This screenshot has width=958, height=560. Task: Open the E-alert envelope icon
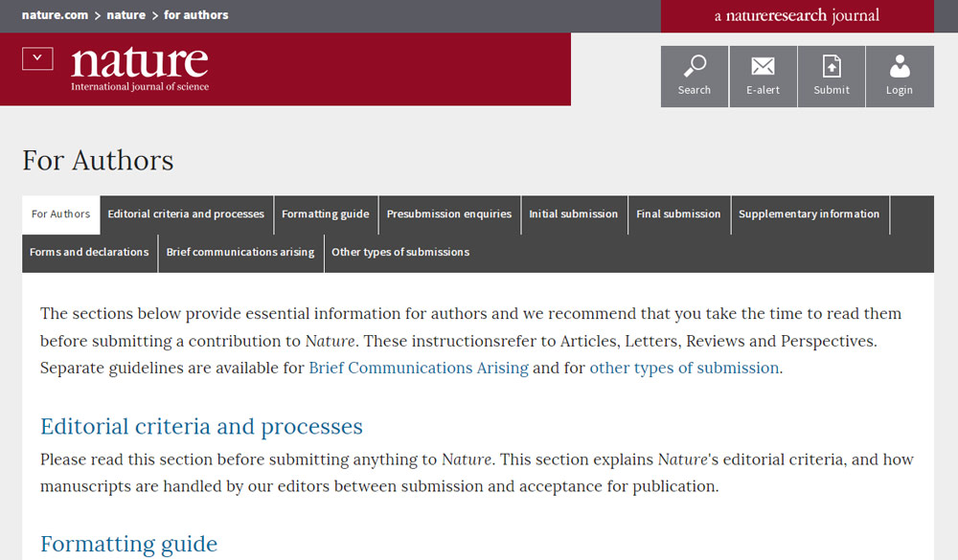pyautogui.click(x=763, y=67)
